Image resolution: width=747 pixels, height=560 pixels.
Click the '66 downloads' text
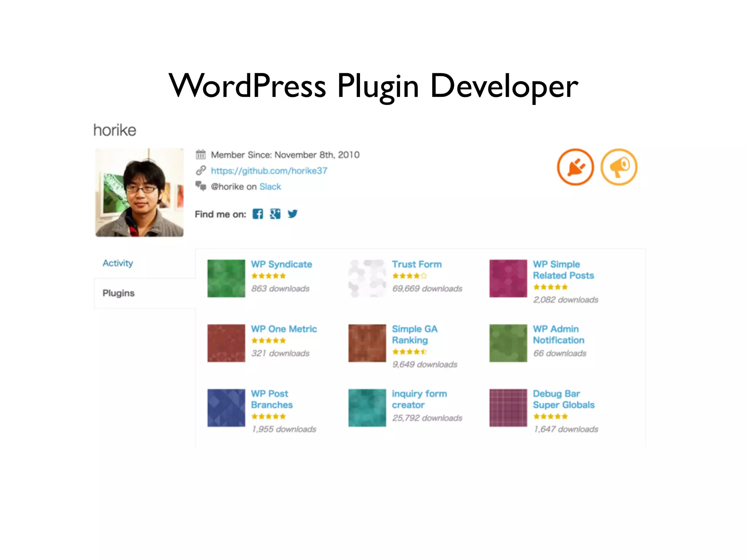pyautogui.click(x=560, y=353)
